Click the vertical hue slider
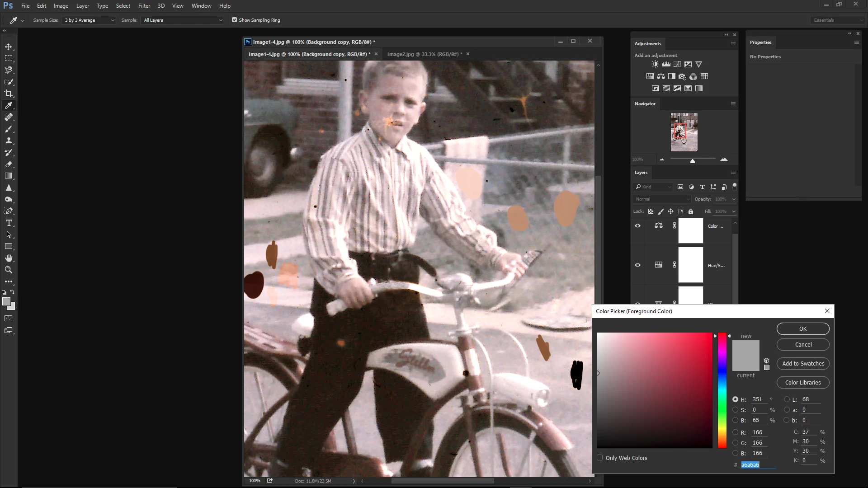Image resolution: width=868 pixels, height=488 pixels. point(722,391)
